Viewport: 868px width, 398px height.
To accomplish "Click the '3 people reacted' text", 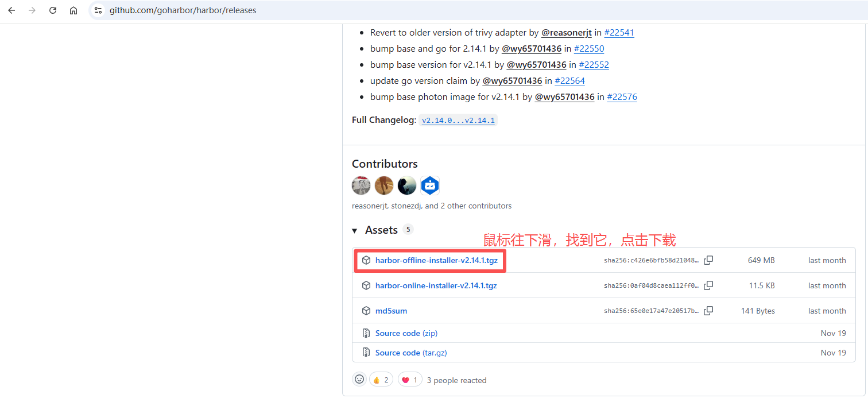I will [456, 380].
